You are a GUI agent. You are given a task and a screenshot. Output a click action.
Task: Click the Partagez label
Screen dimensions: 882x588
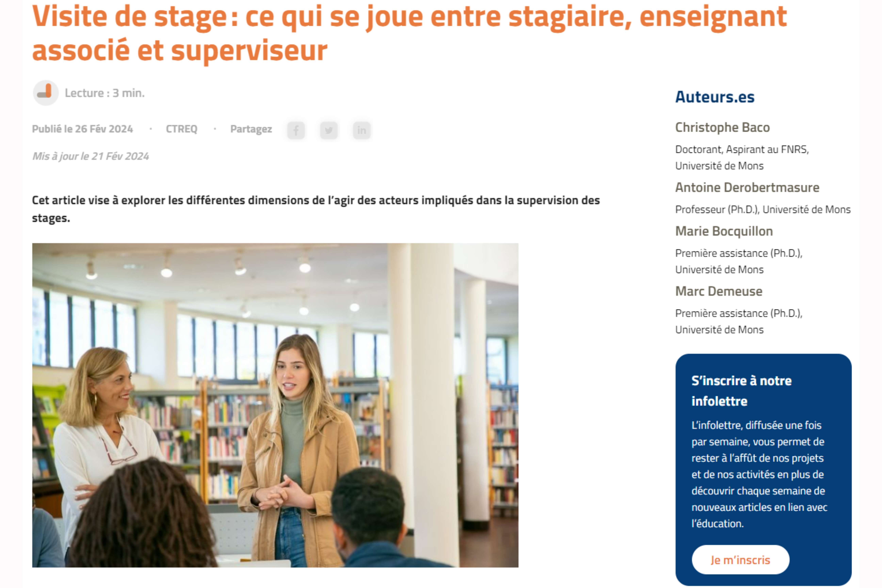(x=251, y=129)
